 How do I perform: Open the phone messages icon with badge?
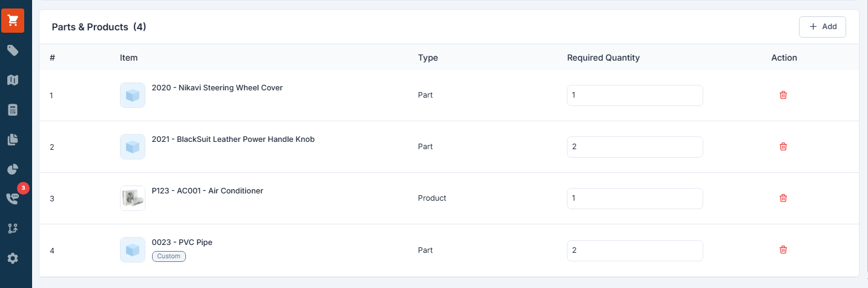tap(13, 198)
